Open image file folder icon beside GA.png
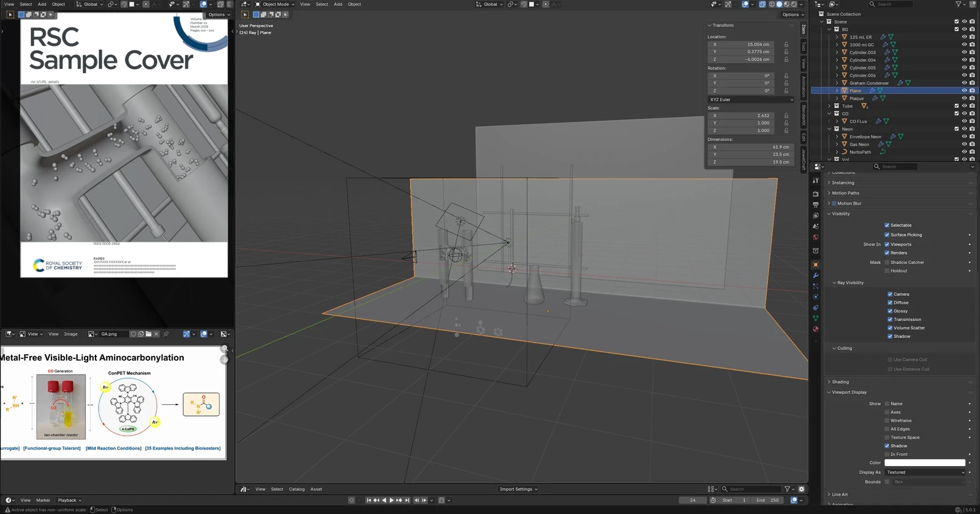 pyautogui.click(x=148, y=334)
